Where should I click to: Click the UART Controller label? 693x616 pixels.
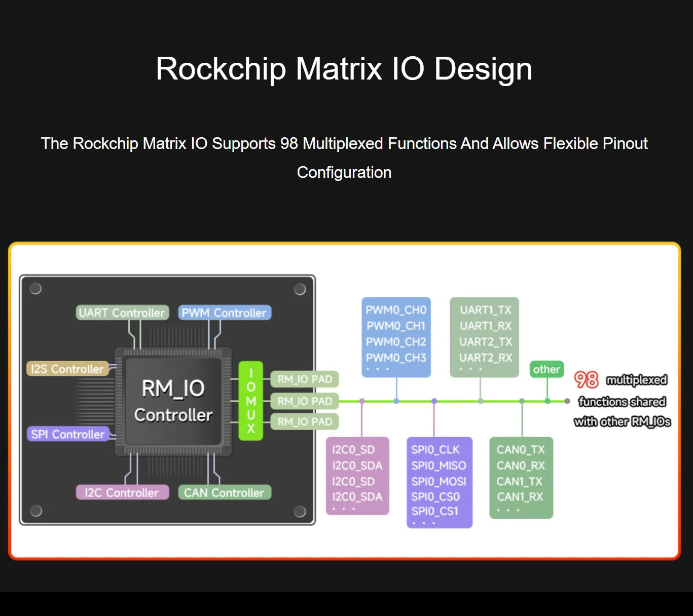(x=122, y=313)
